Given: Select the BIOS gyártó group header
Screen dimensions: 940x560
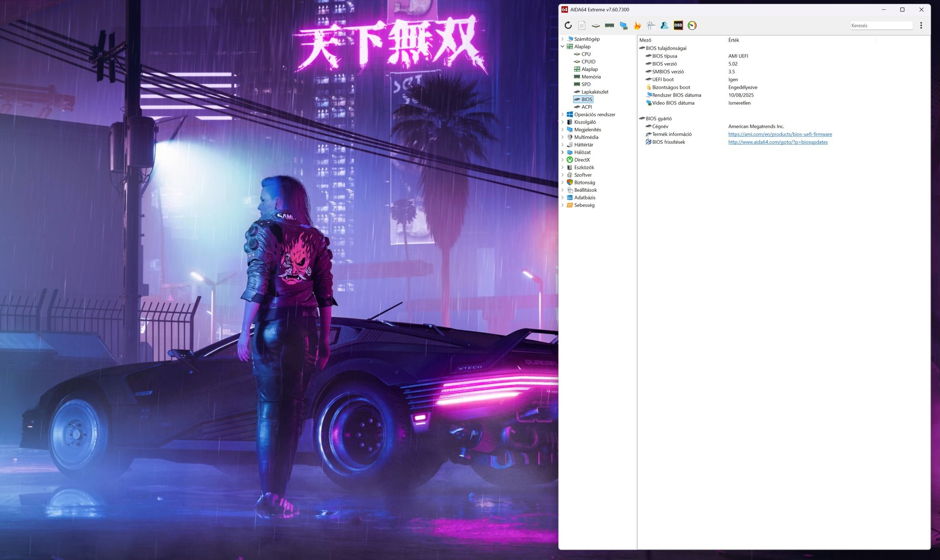Looking at the screenshot, I should pyautogui.click(x=659, y=119).
